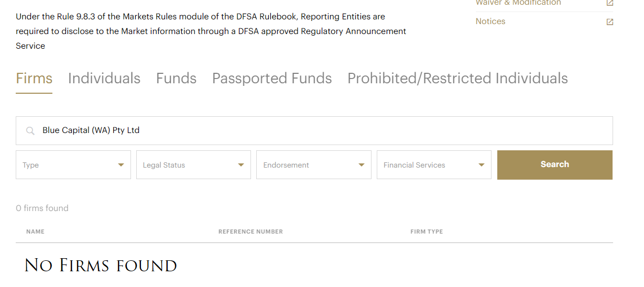Image resolution: width=644 pixels, height=287 pixels.
Task: Open the Notices link
Action: coord(490,21)
